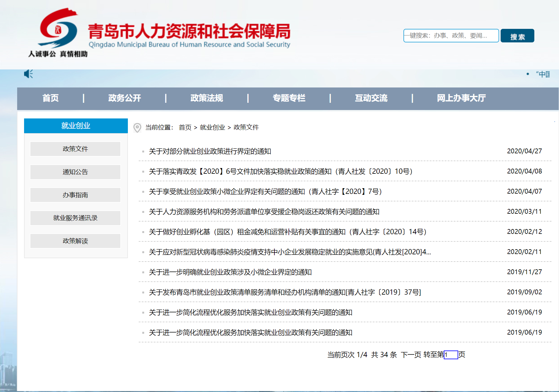This screenshot has height=392, width=559.
Task: Select 政策文件 in the sidebar
Action: (75, 149)
